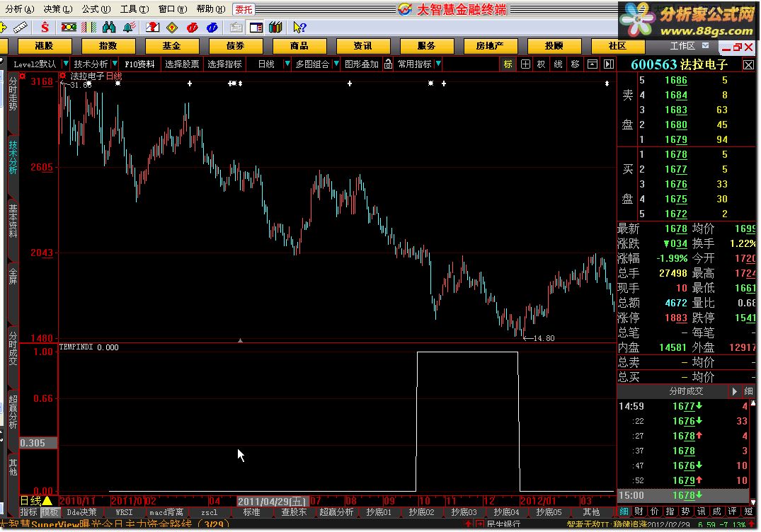Expand the 工作区 workspace dropdown
Screen dimensions: 761x532
[x=706, y=45]
